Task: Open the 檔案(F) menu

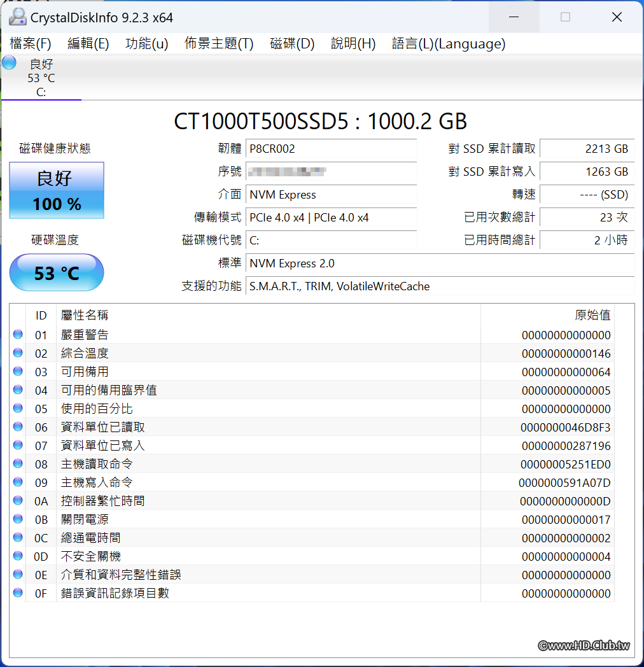Action: pos(30,43)
